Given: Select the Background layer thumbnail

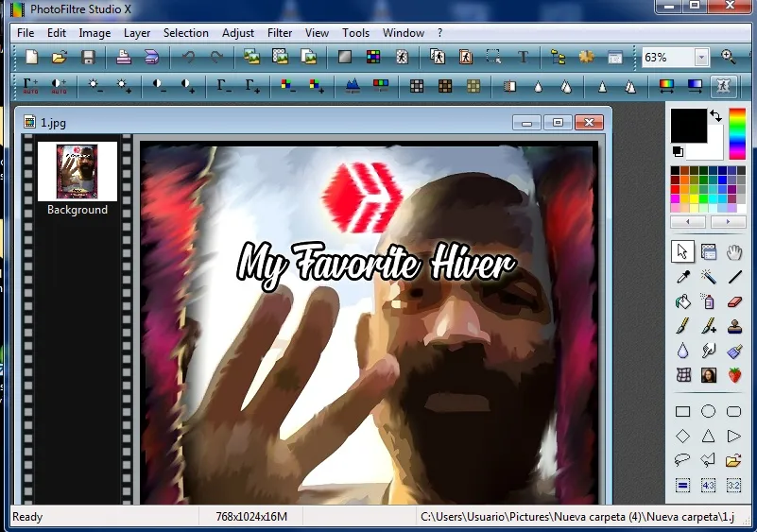Looking at the screenshot, I should point(77,171).
